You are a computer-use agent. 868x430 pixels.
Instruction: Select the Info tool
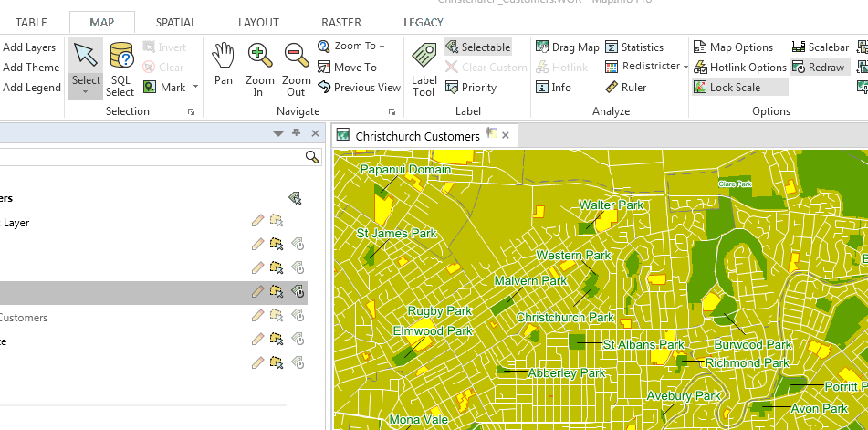(553, 88)
